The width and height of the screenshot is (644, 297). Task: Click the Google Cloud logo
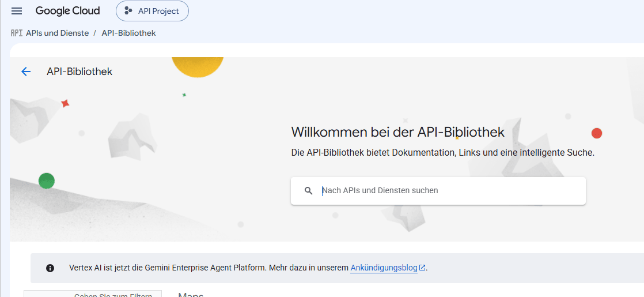tap(68, 11)
